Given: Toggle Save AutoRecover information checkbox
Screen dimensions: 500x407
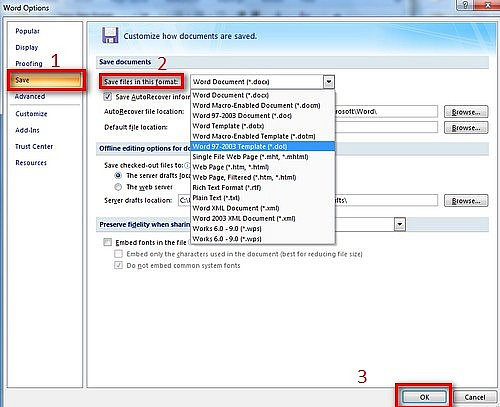Looking at the screenshot, I should coord(108,97).
